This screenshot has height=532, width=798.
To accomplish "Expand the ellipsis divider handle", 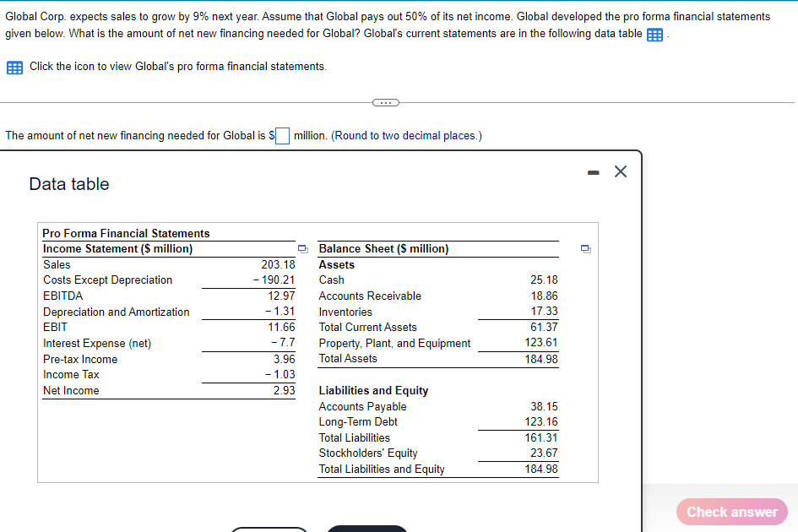I will coord(386,103).
